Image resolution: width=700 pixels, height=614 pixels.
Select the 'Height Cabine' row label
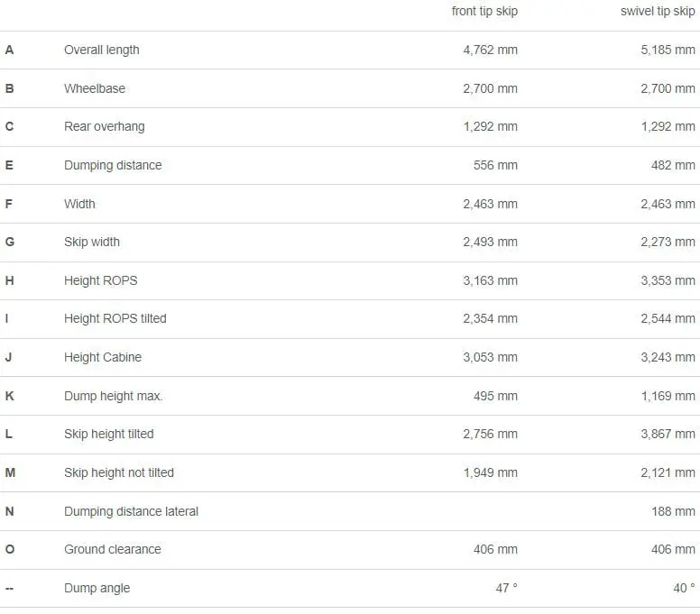pyautogui.click(x=103, y=357)
